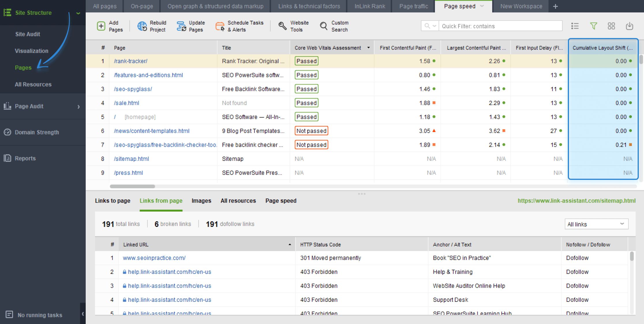This screenshot has width=644, height=324.
Task: Switch to the All pages tab
Action: 105,6
